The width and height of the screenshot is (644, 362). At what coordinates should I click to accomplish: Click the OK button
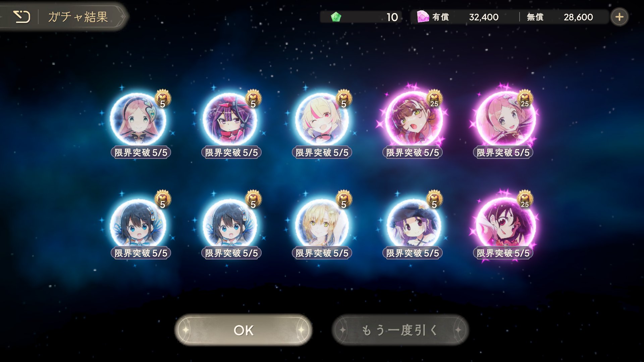point(244,330)
